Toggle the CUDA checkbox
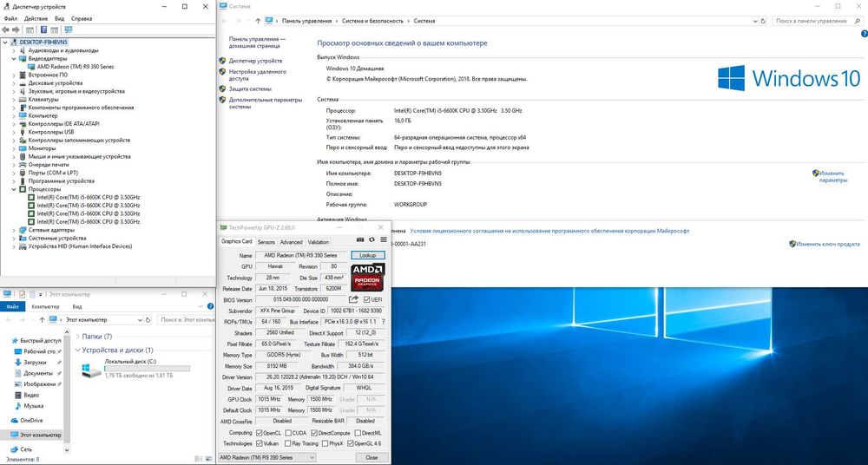868x465 pixels. click(287, 433)
